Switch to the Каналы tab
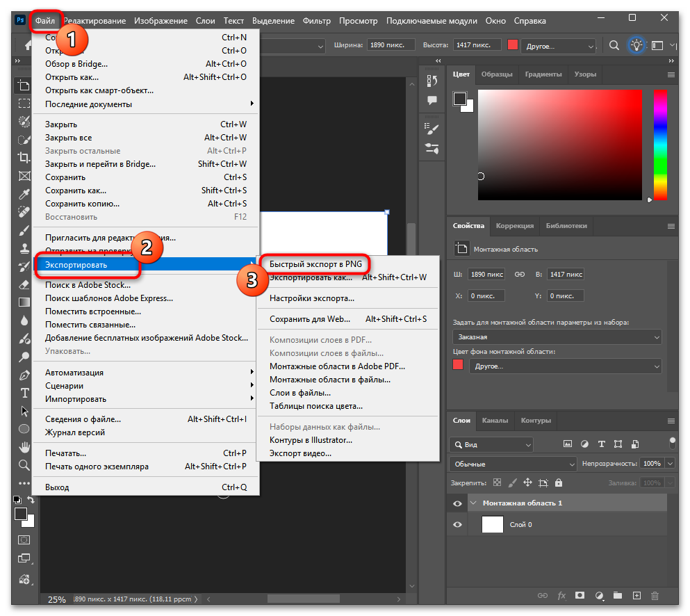The width and height of the screenshot is (690, 616). (x=495, y=421)
